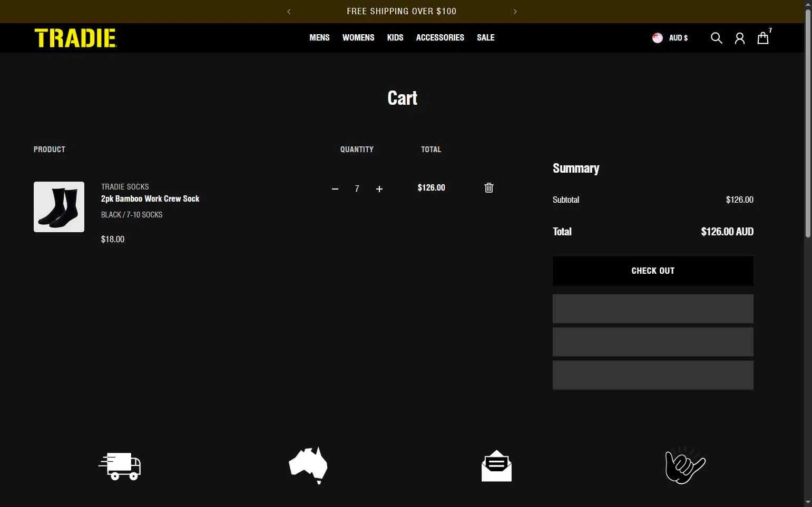Screen dimensions: 812x507
Task: Show next announcement with right arrow
Action: coord(515,12)
